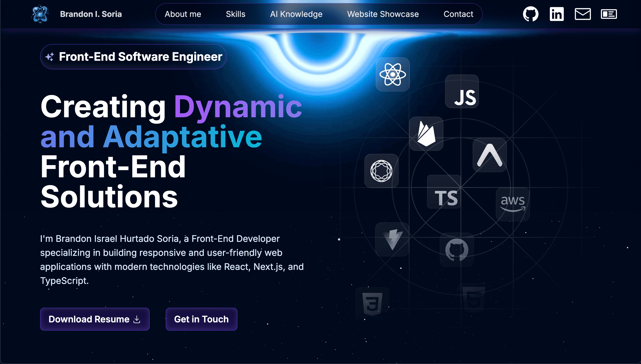Click the AWS logo tile
The image size is (641, 364).
click(x=513, y=204)
